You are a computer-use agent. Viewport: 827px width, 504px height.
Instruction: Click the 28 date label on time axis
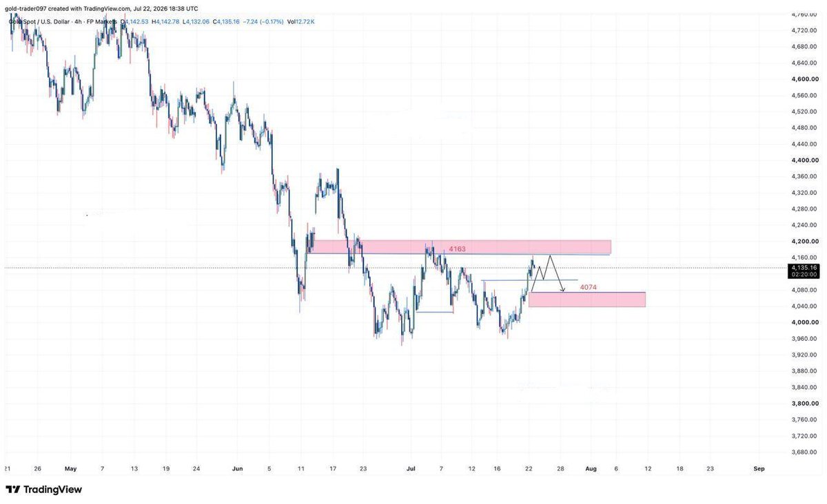pos(561,469)
